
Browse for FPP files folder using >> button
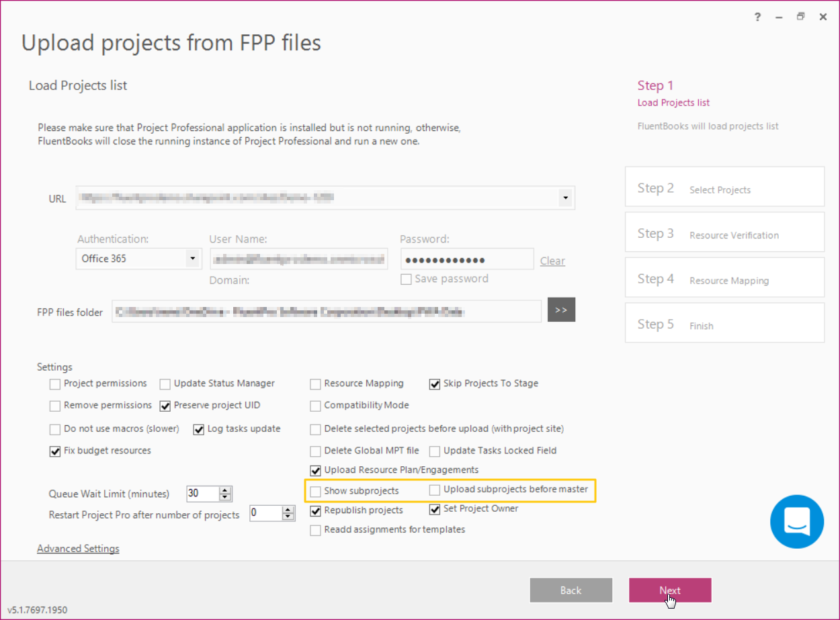561,310
